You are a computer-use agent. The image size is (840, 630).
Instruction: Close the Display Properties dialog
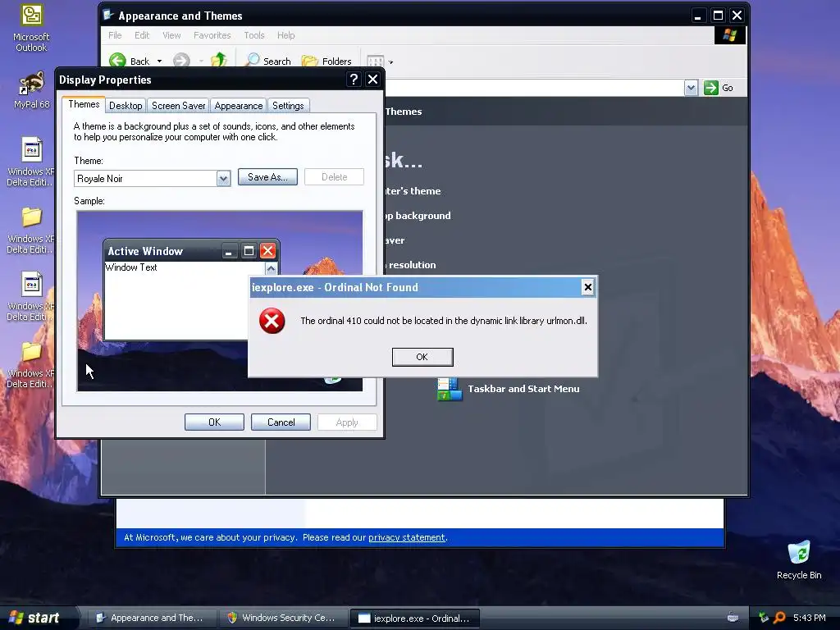373,80
